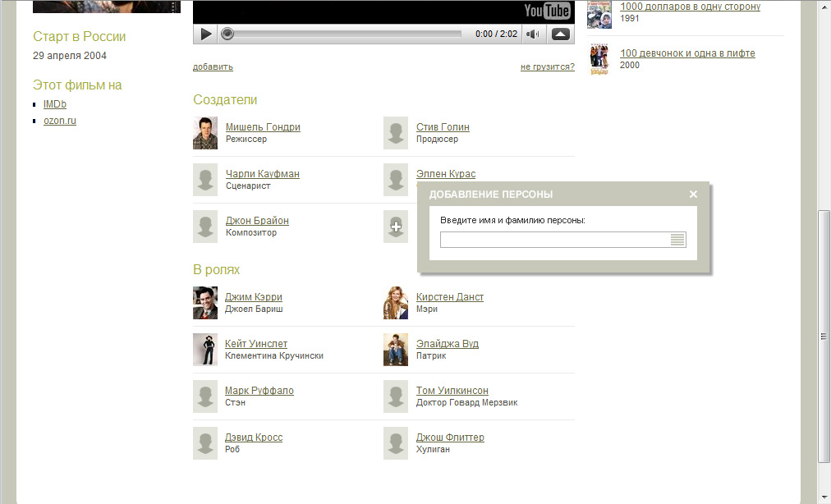Click the Джоел Бариш role text

click(254, 309)
